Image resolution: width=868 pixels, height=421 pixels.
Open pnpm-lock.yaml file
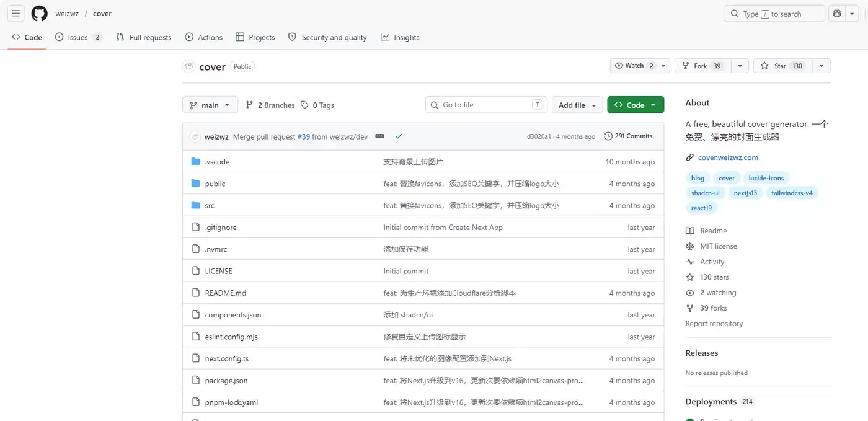[231, 402]
